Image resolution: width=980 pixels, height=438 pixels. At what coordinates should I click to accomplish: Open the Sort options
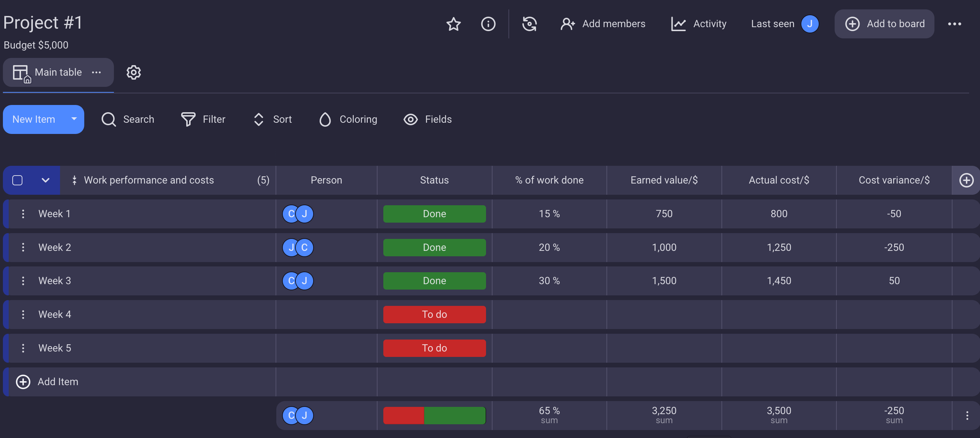pos(272,119)
